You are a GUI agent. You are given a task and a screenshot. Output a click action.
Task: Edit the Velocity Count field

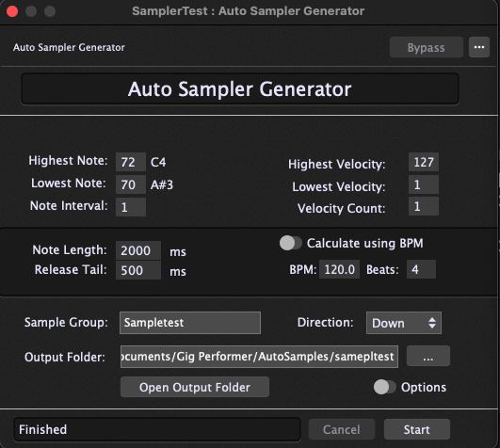pos(424,206)
